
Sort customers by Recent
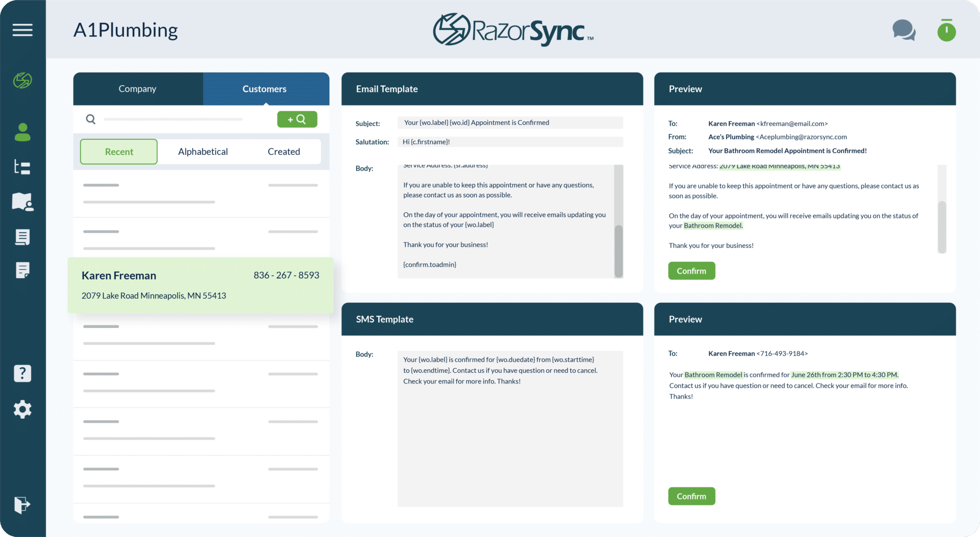coord(119,151)
